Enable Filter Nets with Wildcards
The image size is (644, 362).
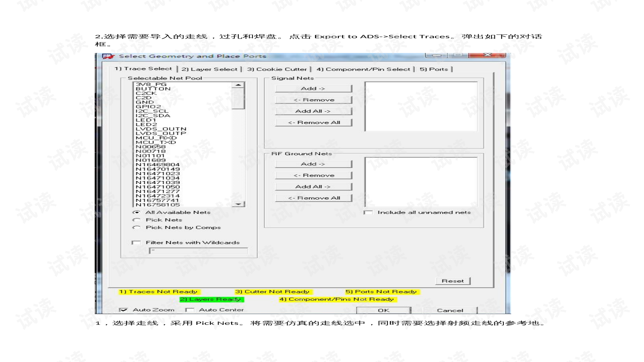(136, 243)
